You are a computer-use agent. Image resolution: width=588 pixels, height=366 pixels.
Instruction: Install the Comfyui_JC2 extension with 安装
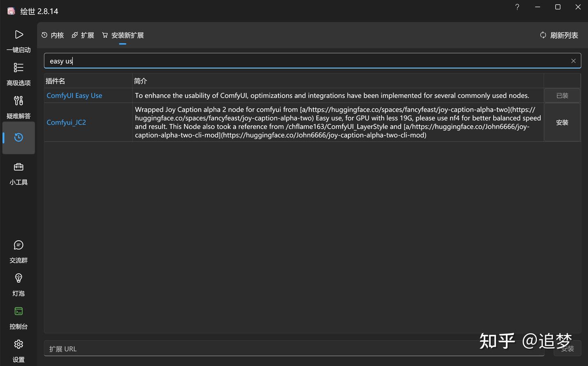click(562, 122)
